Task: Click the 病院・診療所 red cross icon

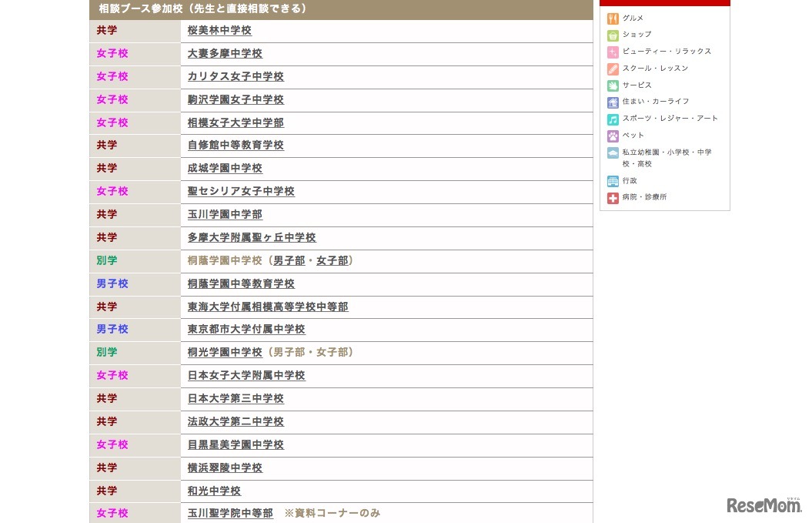Action: coord(612,197)
